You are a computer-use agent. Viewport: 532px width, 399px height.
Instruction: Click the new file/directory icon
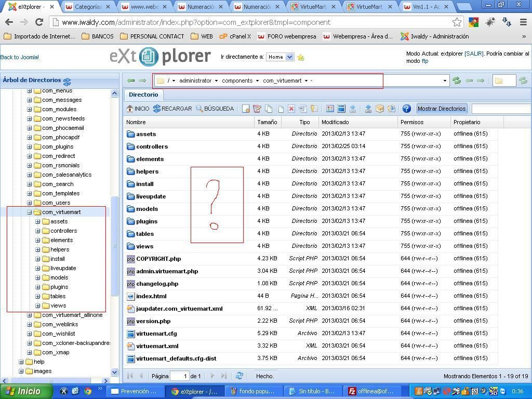(246, 109)
